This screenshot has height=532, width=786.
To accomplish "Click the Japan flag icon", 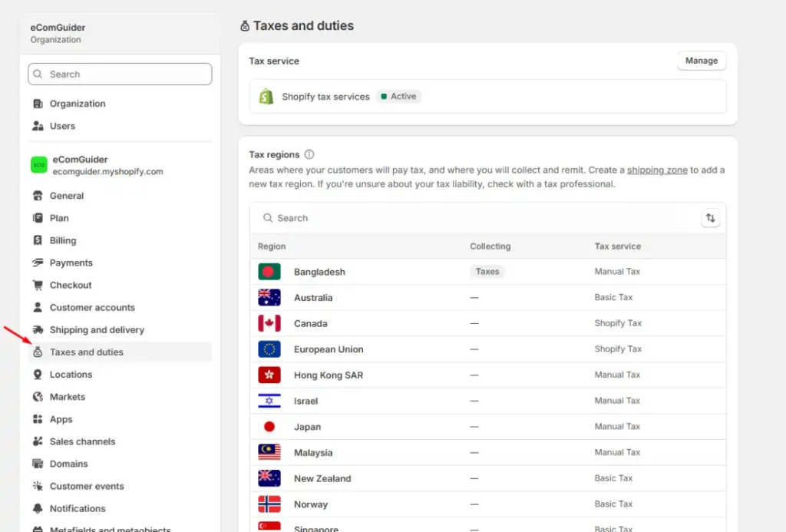I will [269, 427].
